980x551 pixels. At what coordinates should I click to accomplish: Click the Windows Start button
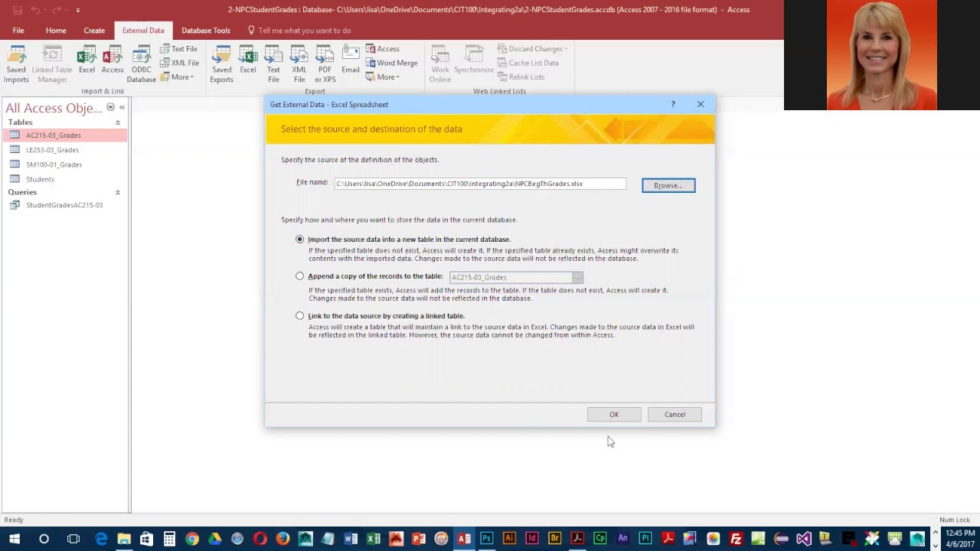pos(15,539)
